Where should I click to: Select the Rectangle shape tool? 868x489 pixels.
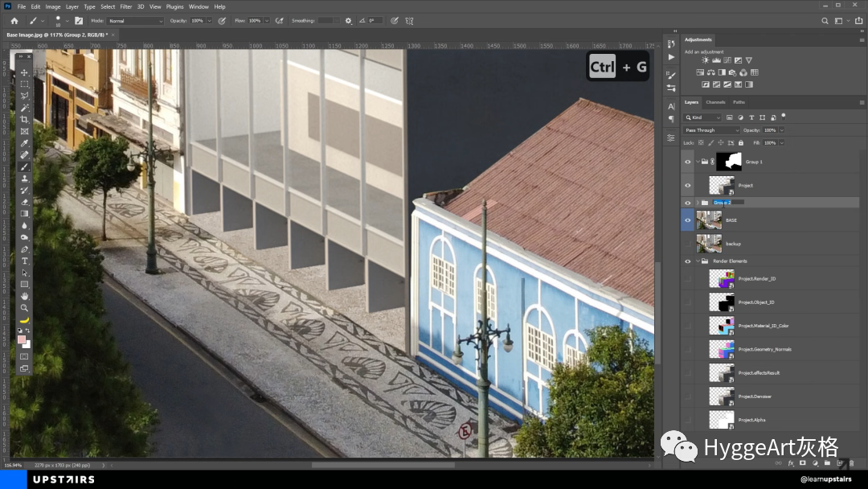[24, 284]
